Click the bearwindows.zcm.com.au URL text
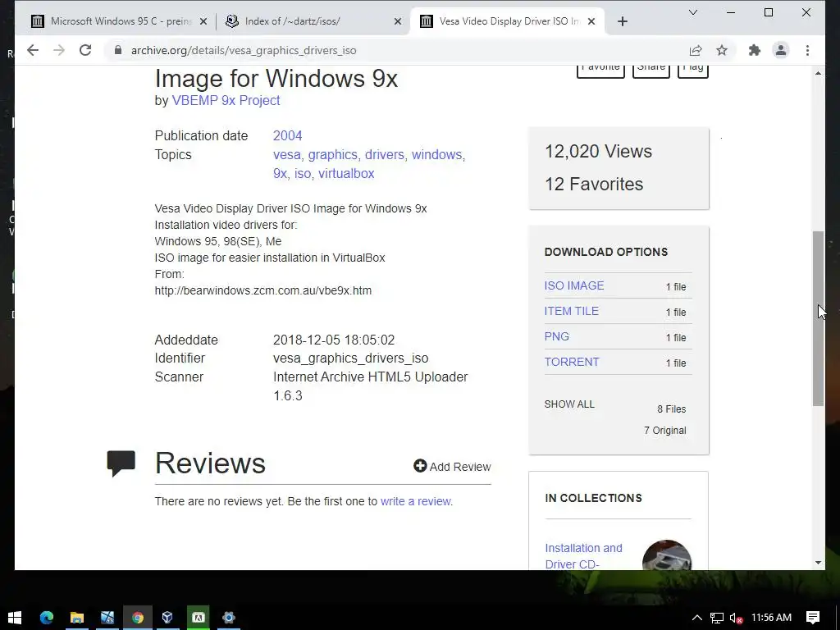Image resolution: width=840 pixels, height=630 pixels. click(x=263, y=290)
